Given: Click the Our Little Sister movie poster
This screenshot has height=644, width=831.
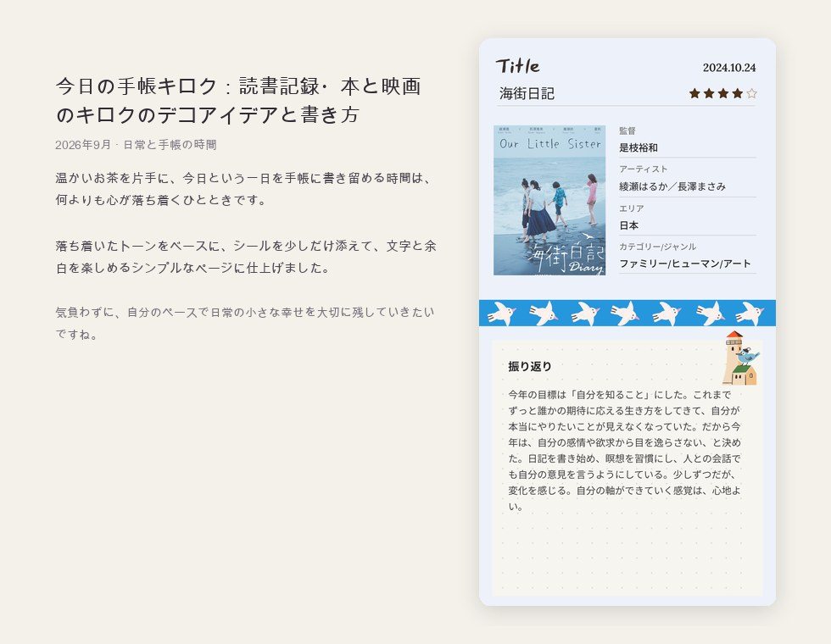Looking at the screenshot, I should (549, 200).
